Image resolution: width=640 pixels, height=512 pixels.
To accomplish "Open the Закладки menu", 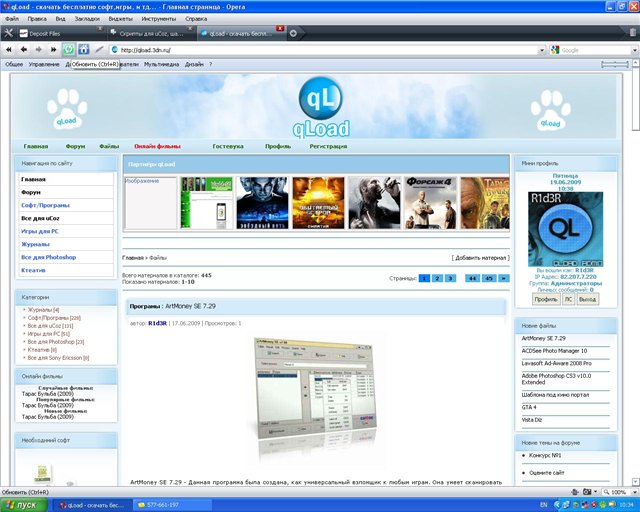I will (87, 19).
